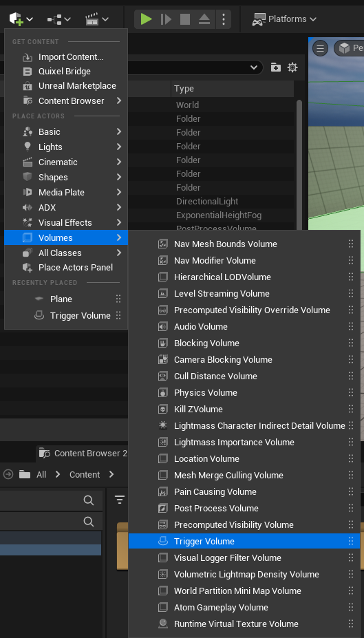
Task: Click the Runtime Virtual Texture Volume icon
Action: pos(162,624)
